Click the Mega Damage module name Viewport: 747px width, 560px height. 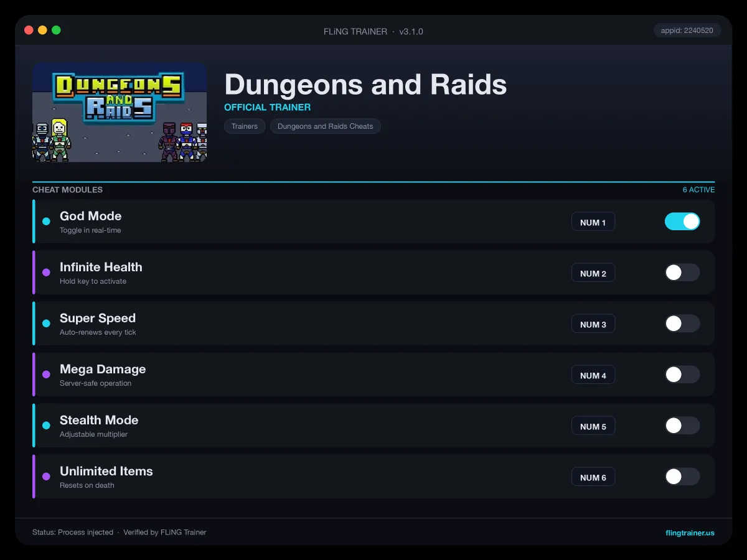(103, 369)
